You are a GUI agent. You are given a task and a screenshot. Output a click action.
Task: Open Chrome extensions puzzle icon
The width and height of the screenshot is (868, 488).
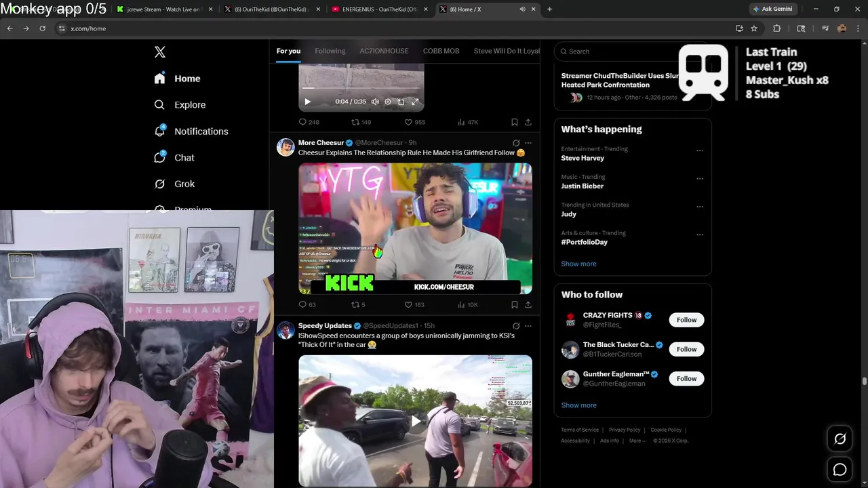pos(777,28)
